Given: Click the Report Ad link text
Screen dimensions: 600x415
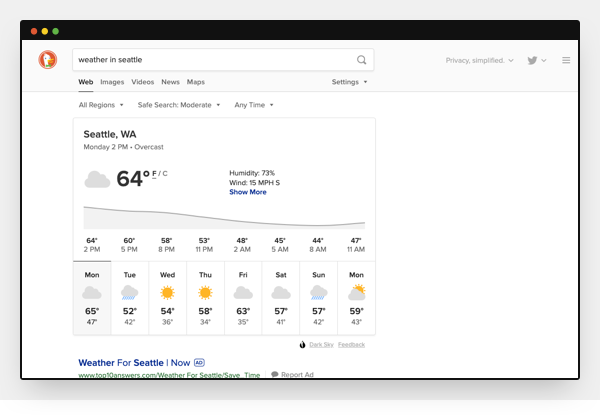Looking at the screenshot, I should (x=297, y=374).
